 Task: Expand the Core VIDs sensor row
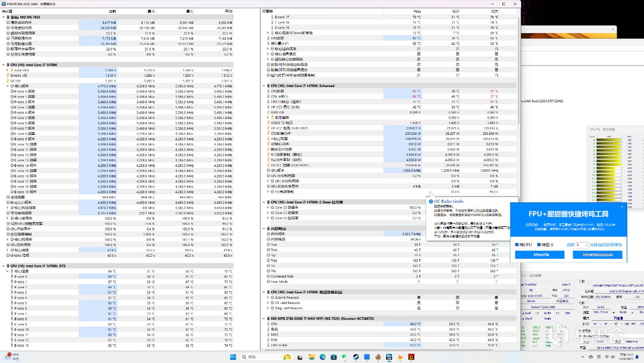click(x=7, y=70)
